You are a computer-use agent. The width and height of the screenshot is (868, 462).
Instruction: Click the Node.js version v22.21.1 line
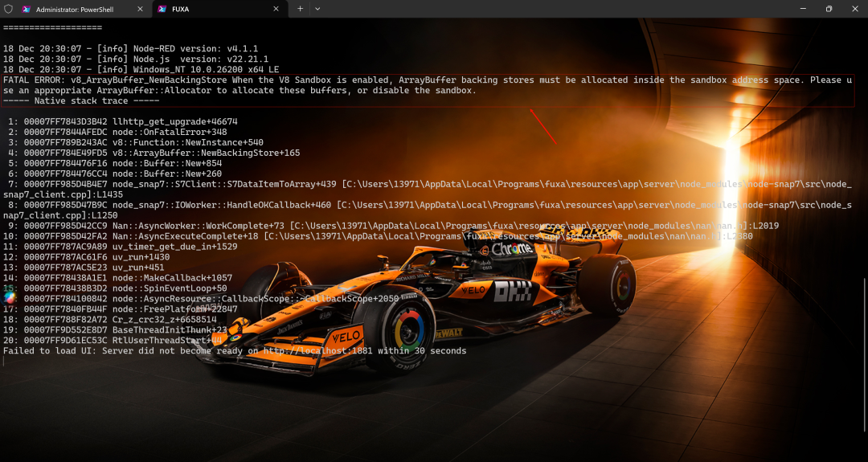click(x=136, y=59)
